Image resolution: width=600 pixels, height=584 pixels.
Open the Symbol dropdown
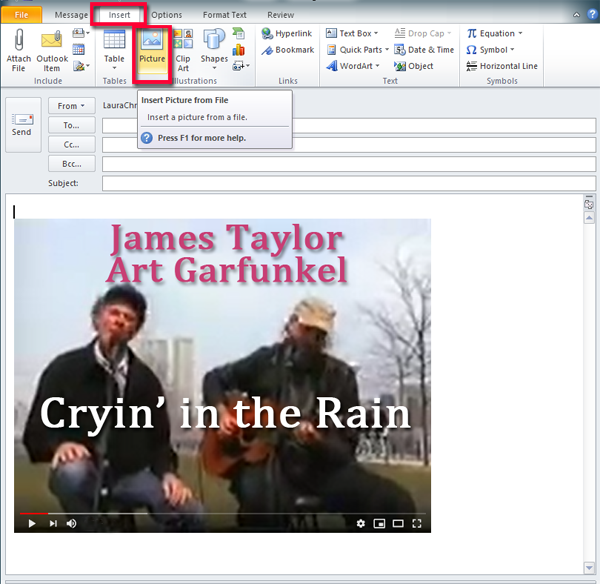pyautogui.click(x=490, y=50)
